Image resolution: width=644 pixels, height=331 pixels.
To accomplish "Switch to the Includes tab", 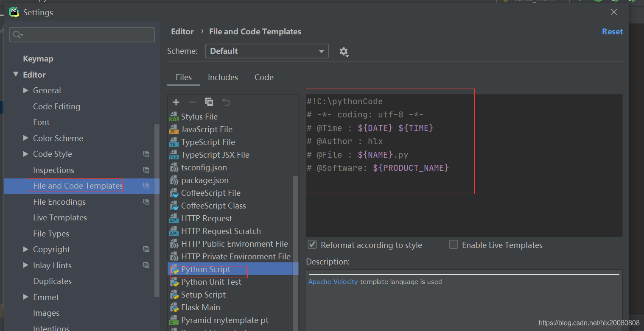I will (223, 77).
